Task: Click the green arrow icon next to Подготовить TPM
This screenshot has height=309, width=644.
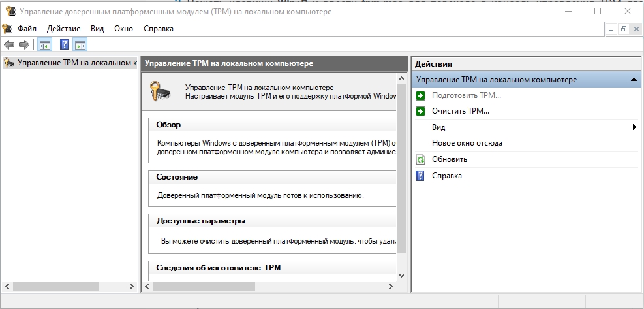Action: [420, 96]
